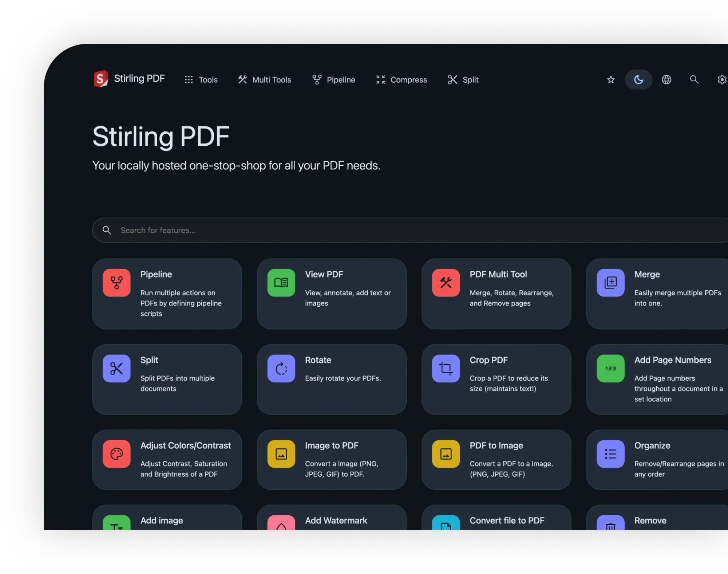The width and height of the screenshot is (728, 574).
Task: Click the red Pipeline card icon
Action: click(x=116, y=283)
